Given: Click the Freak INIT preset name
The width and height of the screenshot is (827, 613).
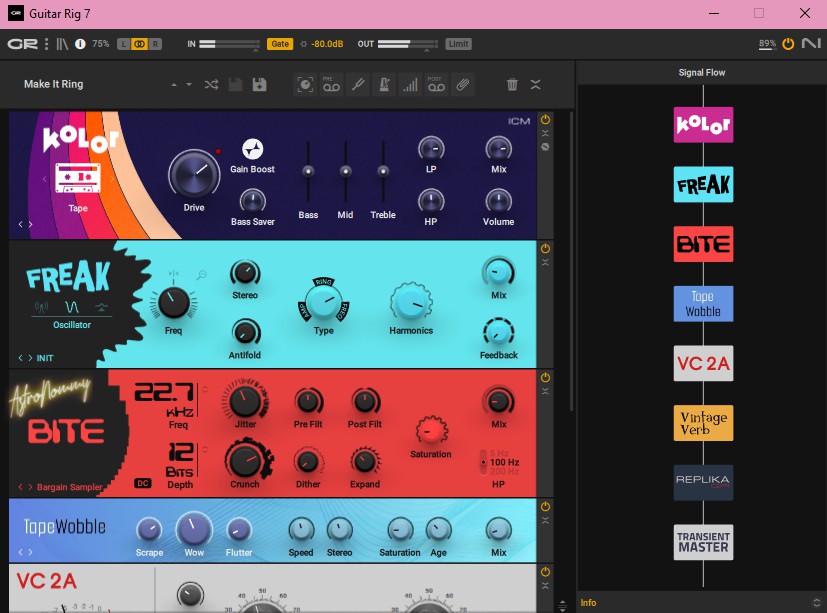Looking at the screenshot, I should tap(45, 358).
